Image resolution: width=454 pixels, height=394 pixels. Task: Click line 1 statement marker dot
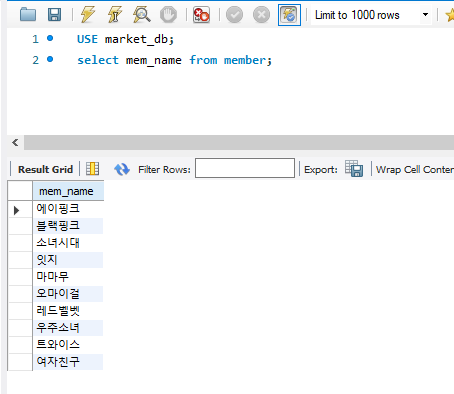click(50, 38)
